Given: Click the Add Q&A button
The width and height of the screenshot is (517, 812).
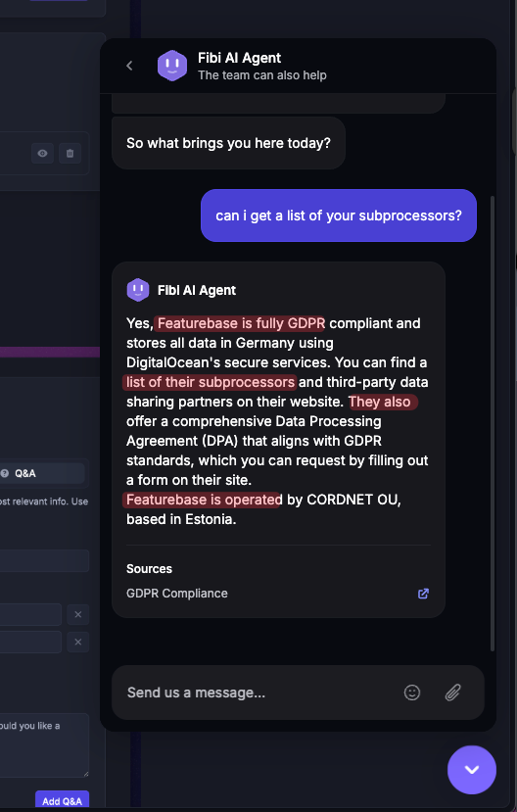Looking at the screenshot, I should click(x=62, y=800).
